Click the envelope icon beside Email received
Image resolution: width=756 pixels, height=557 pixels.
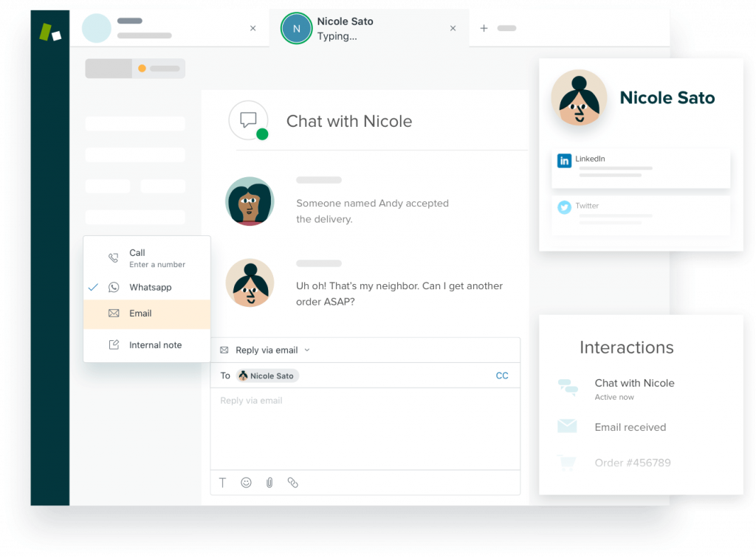click(567, 426)
